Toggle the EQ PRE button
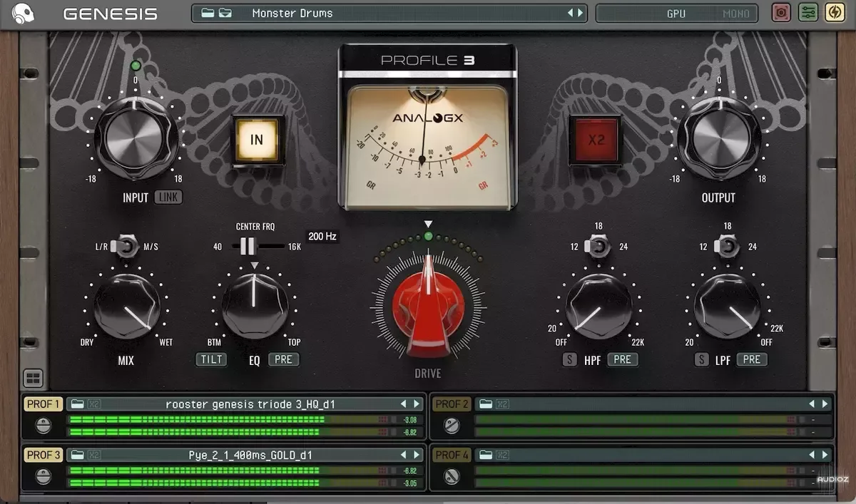856x504 pixels. [283, 359]
